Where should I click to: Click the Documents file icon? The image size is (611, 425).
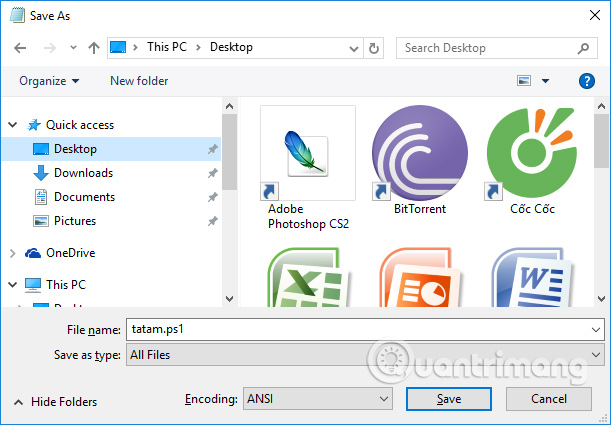click(41, 197)
